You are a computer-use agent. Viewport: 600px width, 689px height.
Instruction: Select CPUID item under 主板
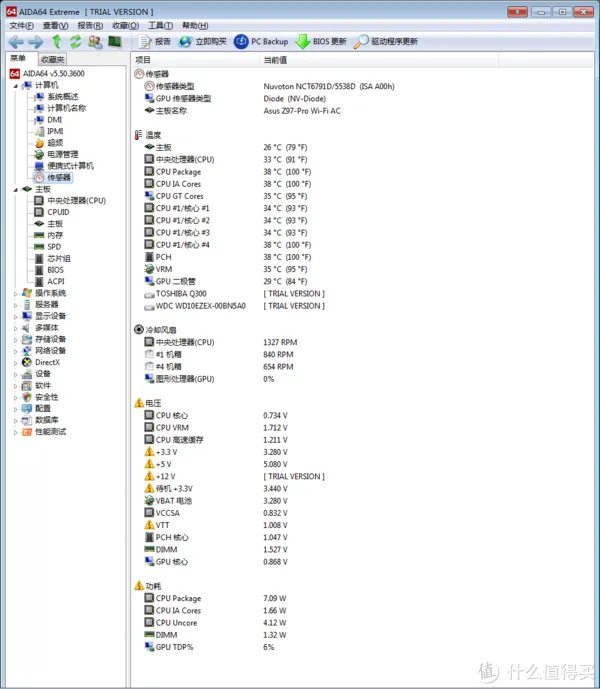click(58, 212)
